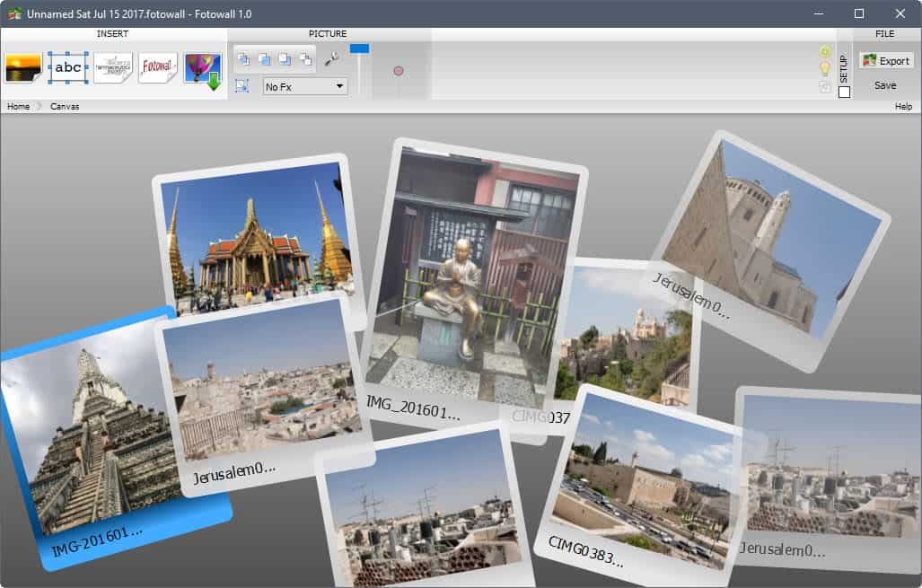Insert a new picture from the INSERT panel
The height and width of the screenshot is (588, 922).
point(23,66)
